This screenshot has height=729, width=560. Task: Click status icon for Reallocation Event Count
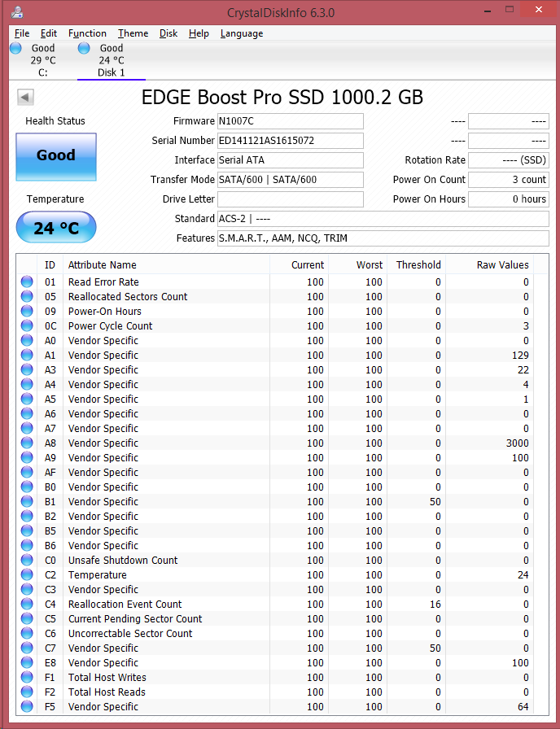[27, 604]
